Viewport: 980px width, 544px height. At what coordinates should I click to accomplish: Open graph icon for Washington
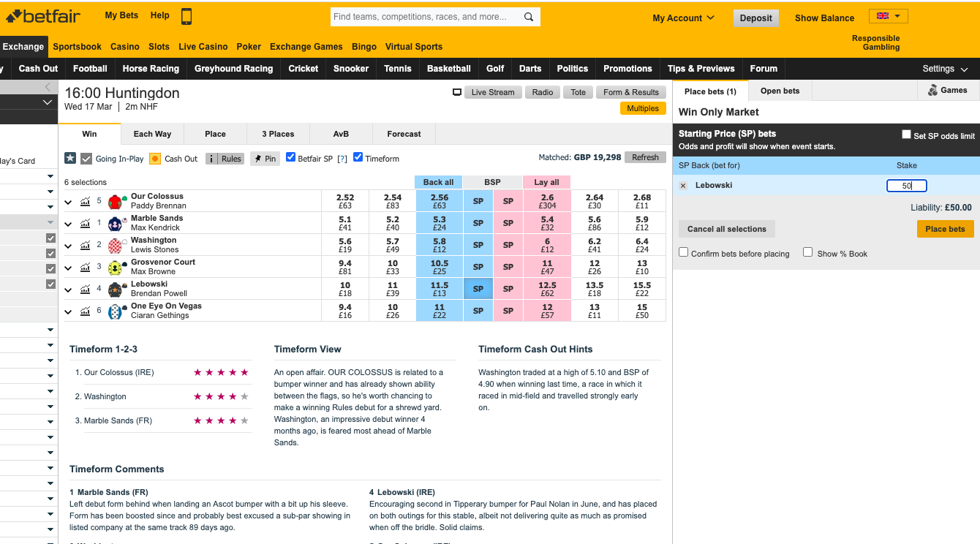pos(86,245)
